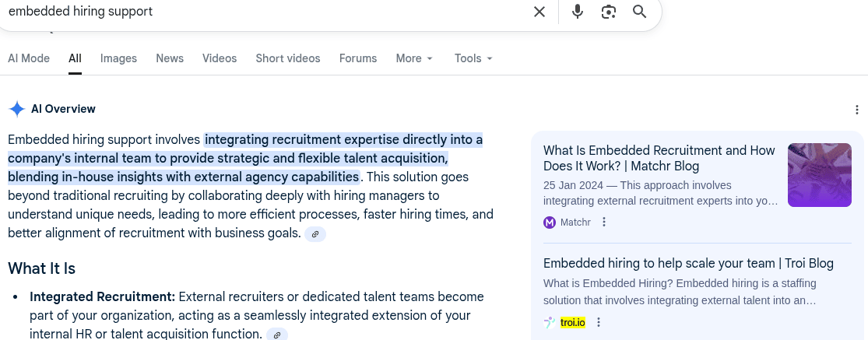Open three-dot menu next to Matchr
The height and width of the screenshot is (340, 868).
point(604,223)
